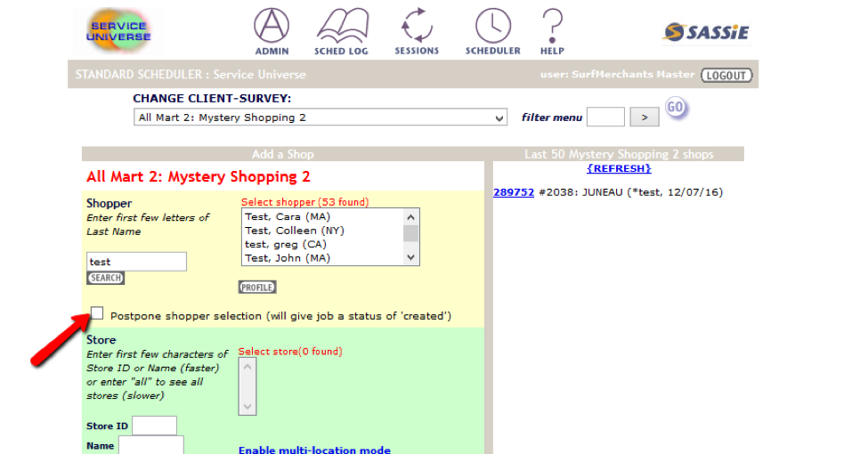Click the store Name input field

151,446
